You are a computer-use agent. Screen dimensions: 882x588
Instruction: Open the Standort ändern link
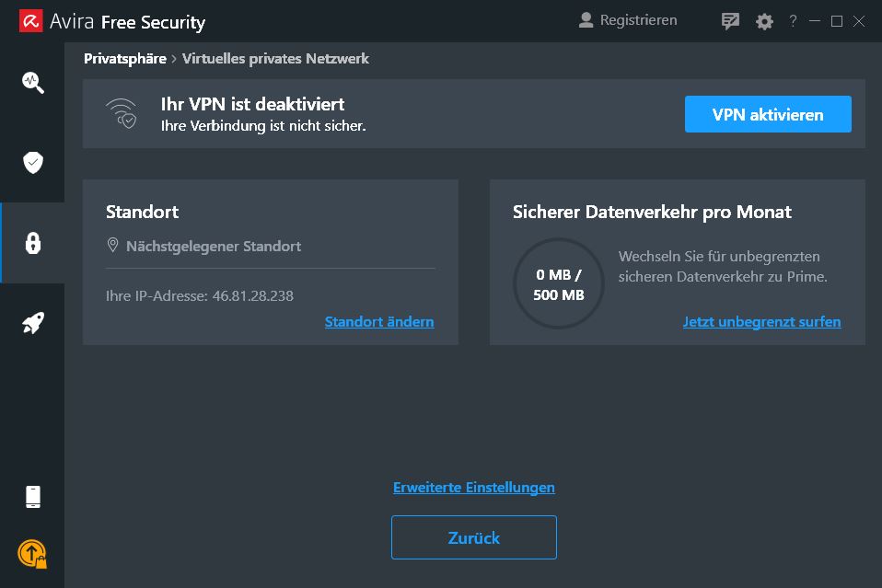click(379, 321)
